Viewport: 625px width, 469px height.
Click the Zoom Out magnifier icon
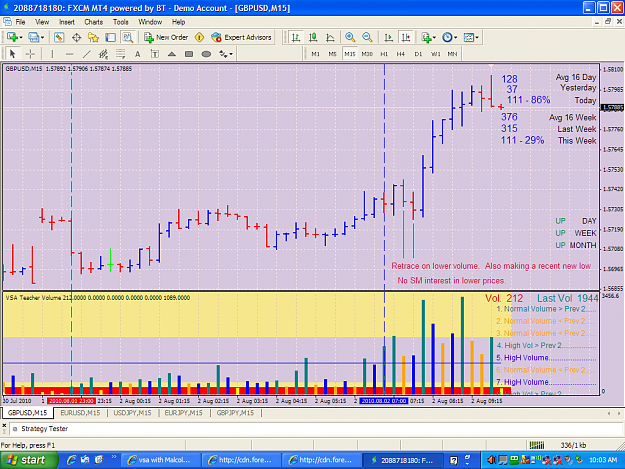[367, 37]
